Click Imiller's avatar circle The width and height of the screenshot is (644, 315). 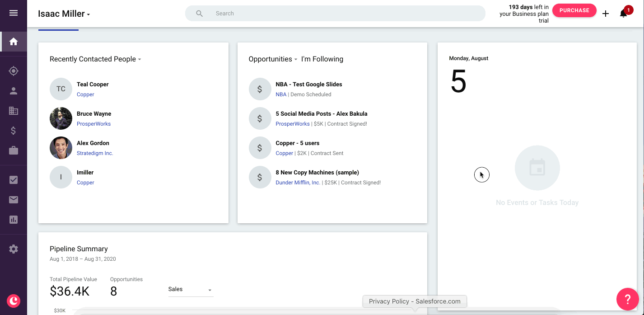click(x=61, y=177)
